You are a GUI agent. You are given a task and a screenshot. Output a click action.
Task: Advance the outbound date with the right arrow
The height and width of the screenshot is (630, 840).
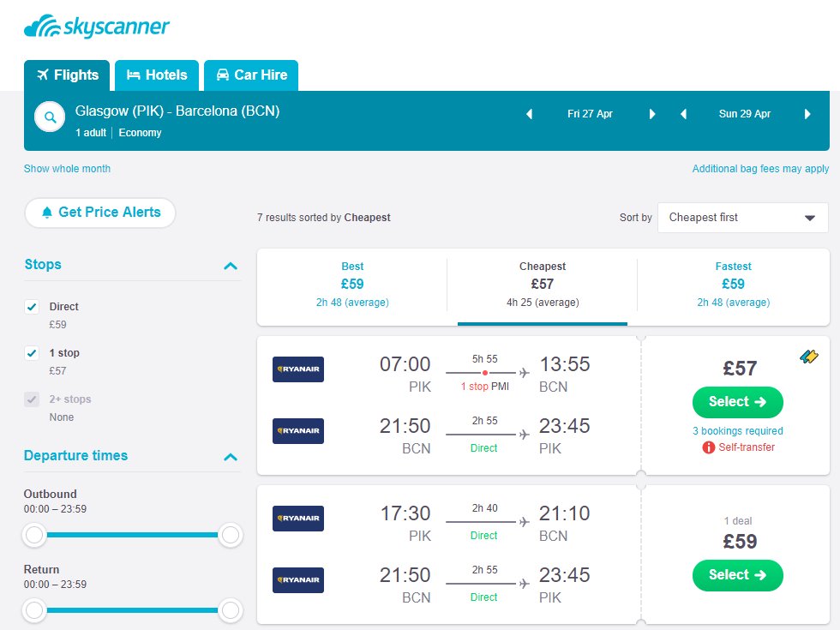pos(652,113)
